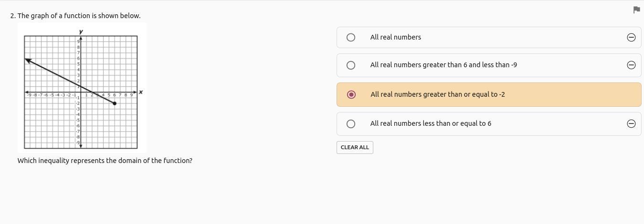
Task: Click the text "All real numbers greater than 6 and less than -9"
Action: 443,65
